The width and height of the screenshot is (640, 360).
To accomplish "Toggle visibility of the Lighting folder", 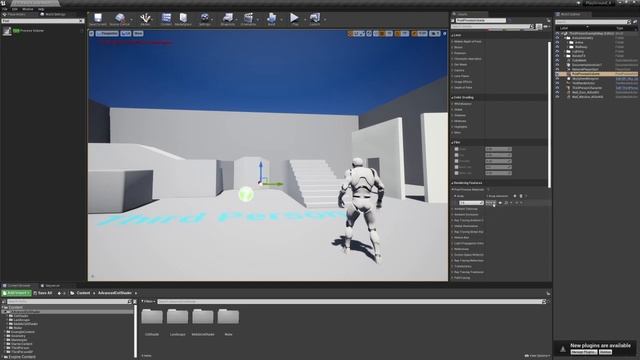I will click(558, 51).
